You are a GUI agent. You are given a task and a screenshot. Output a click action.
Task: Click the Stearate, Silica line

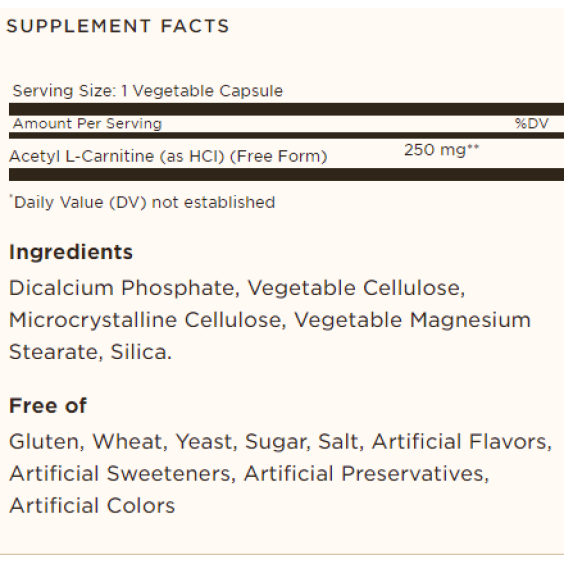[x=91, y=352]
